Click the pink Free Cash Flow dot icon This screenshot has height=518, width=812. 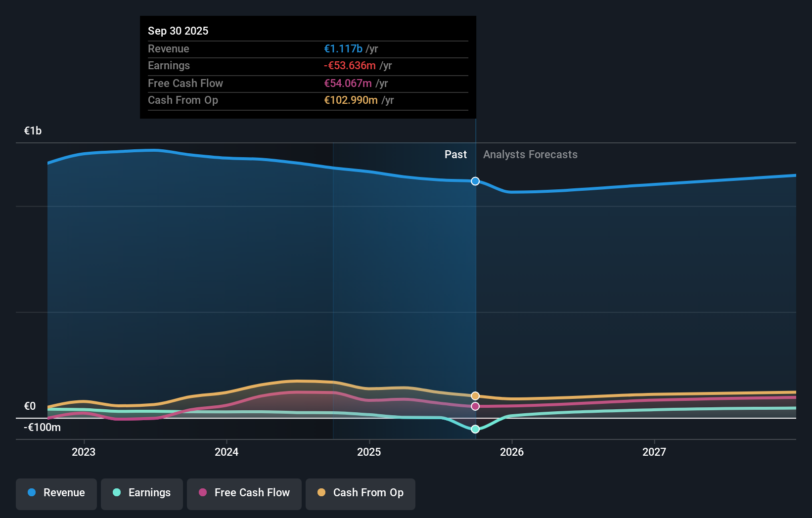coord(202,493)
